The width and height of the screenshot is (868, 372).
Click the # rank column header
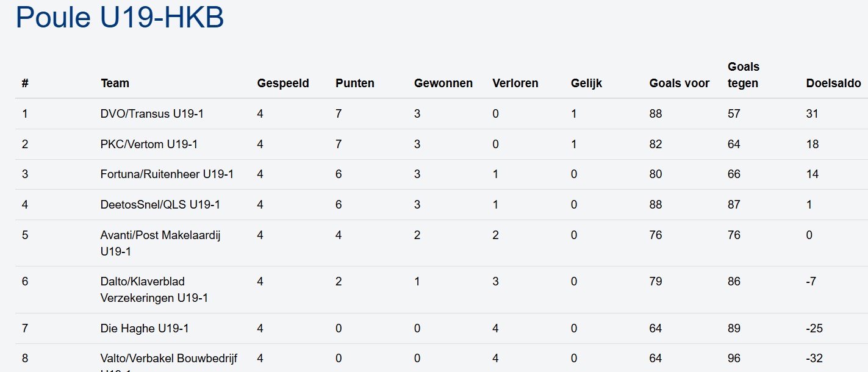(25, 84)
